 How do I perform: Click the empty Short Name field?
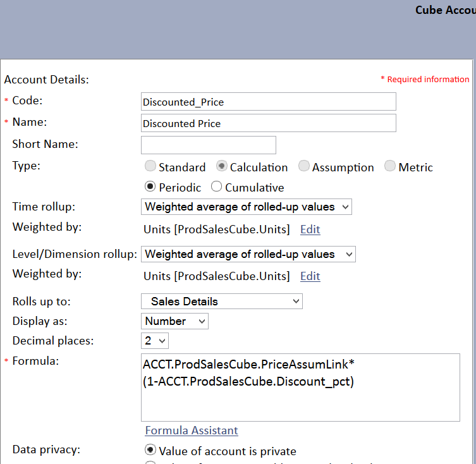pyautogui.click(x=208, y=145)
